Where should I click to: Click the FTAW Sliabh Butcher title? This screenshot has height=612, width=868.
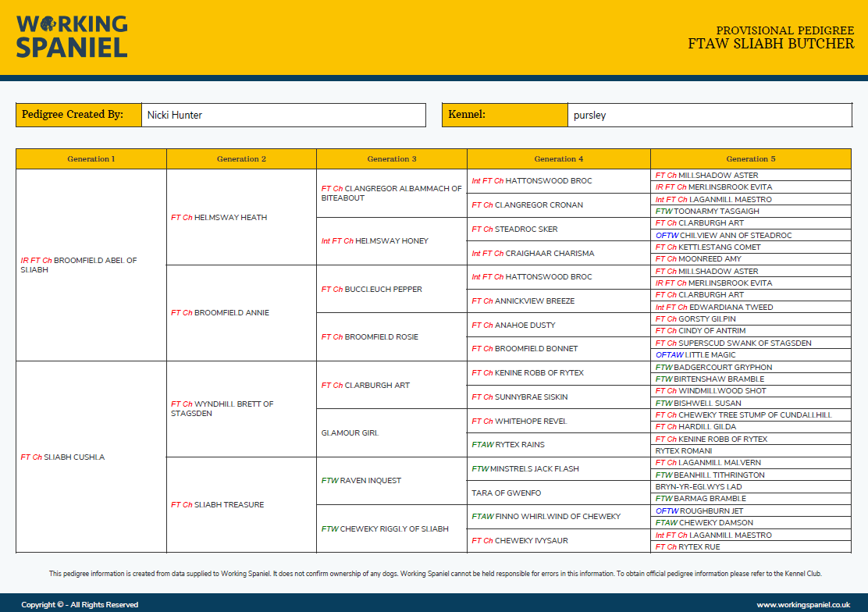[x=770, y=44]
